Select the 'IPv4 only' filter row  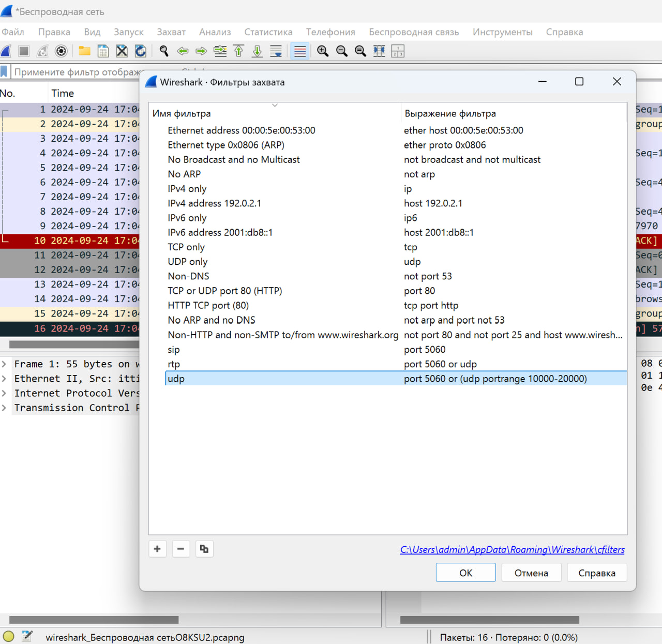(x=396, y=189)
